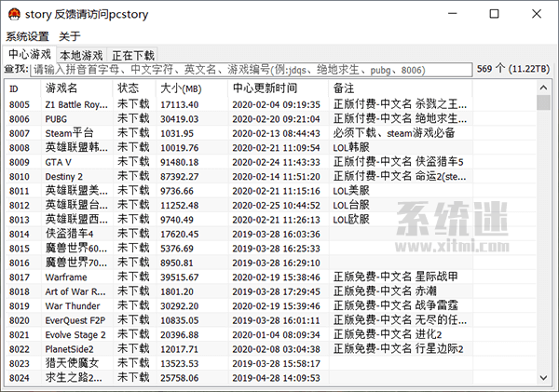Switch to the 本地游戏 tab
This screenshot has width=559, height=392.
[x=81, y=56]
